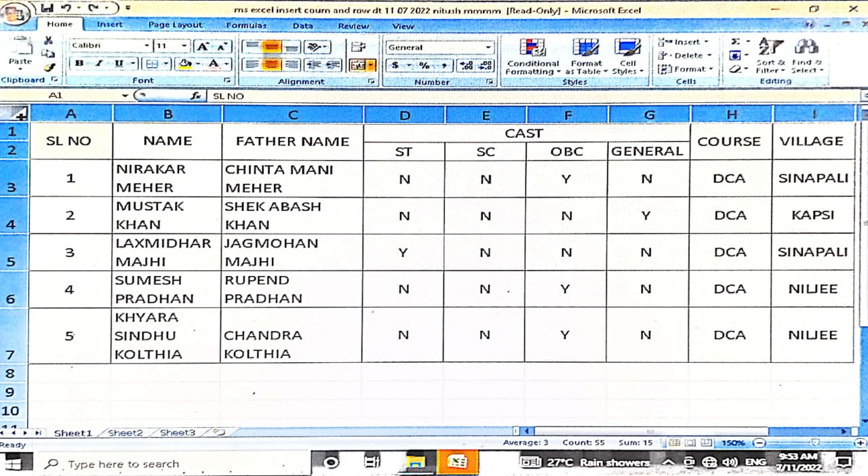Image resolution: width=868 pixels, height=476 pixels.
Task: Click the Insert button in Cells group
Action: [x=684, y=42]
